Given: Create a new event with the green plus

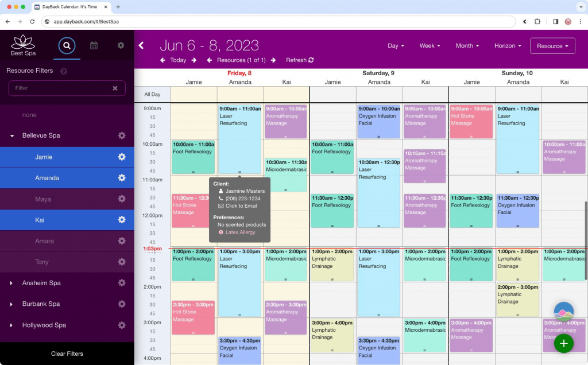Looking at the screenshot, I should coord(563,343).
